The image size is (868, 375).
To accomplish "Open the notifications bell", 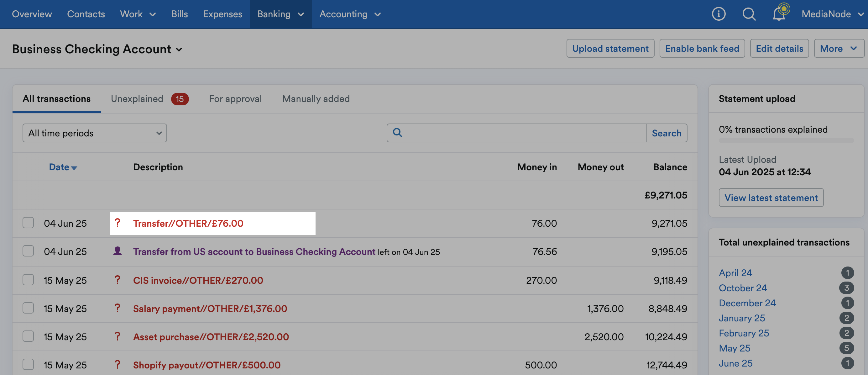I will click(780, 14).
